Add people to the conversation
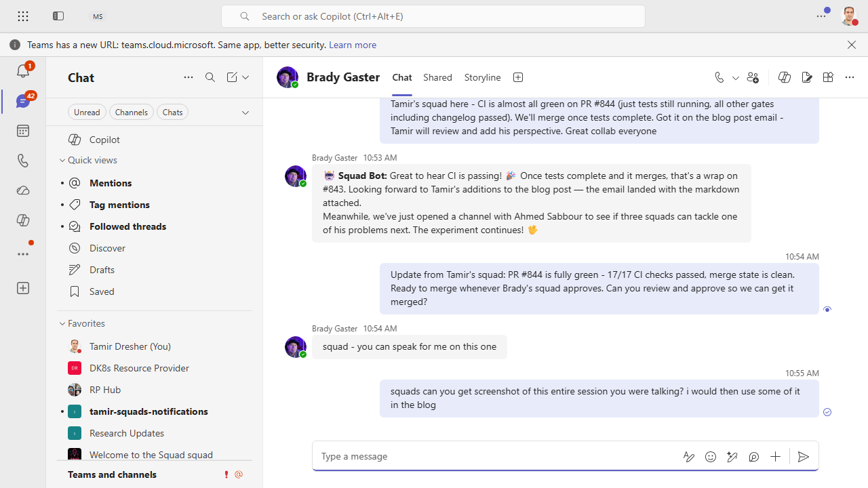 click(753, 77)
